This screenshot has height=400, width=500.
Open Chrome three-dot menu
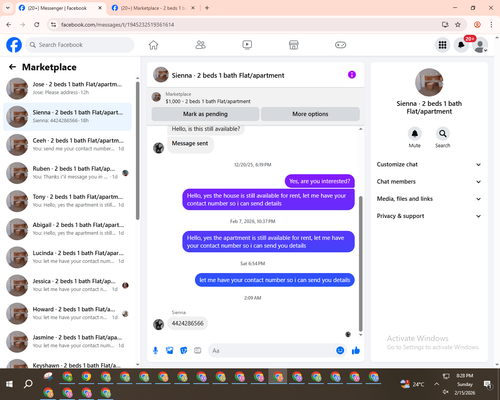click(491, 24)
